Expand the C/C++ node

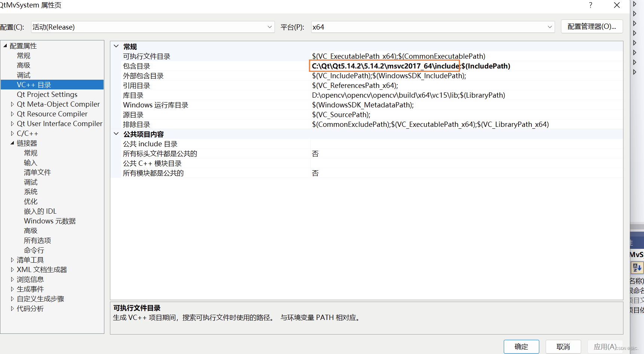pyautogui.click(x=12, y=133)
